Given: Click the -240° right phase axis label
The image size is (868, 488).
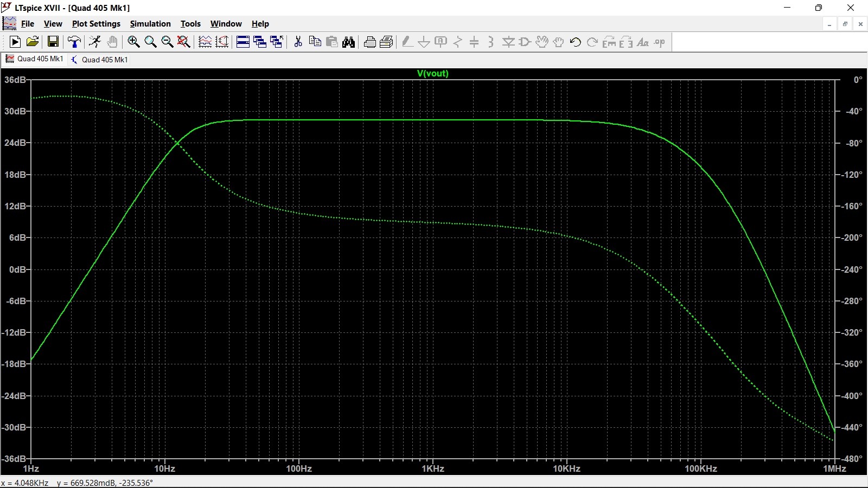Looking at the screenshot, I should 851,269.
